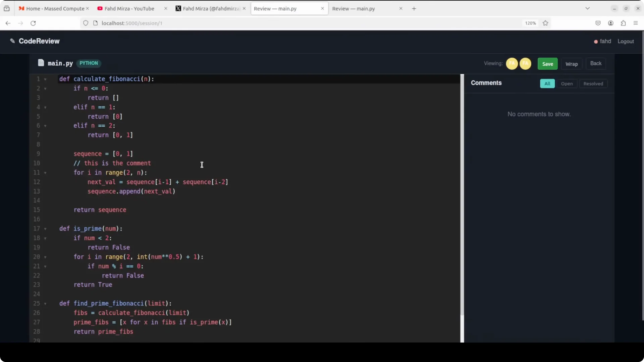
Task: Click the code editor vertical scrollbar
Action: [462, 194]
